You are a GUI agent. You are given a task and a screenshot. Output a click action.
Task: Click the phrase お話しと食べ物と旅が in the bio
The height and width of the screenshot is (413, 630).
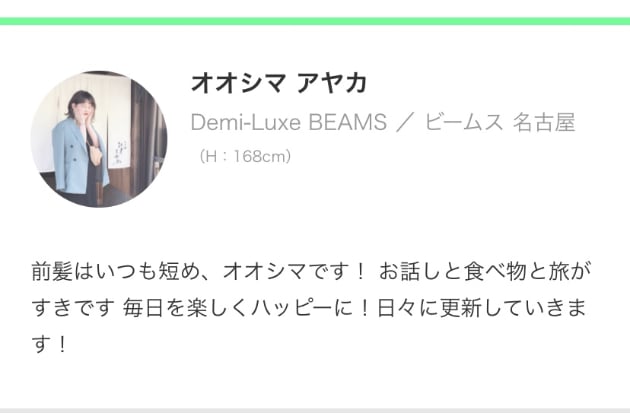click(485, 271)
